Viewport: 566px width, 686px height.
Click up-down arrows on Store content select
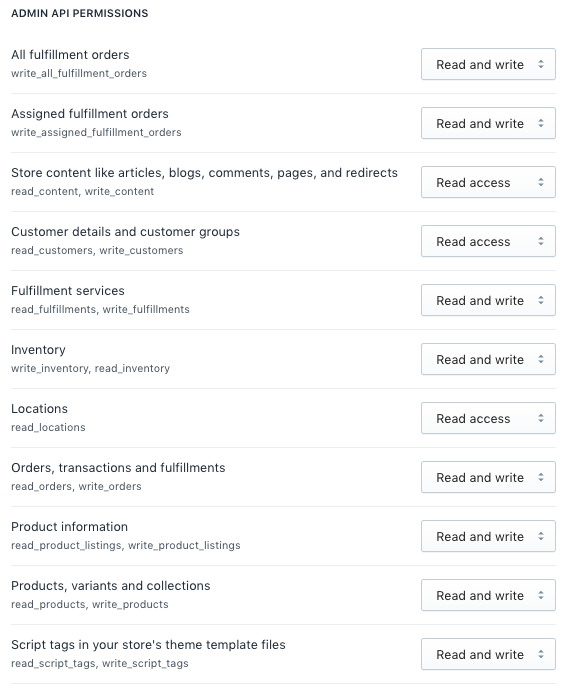pos(541,182)
